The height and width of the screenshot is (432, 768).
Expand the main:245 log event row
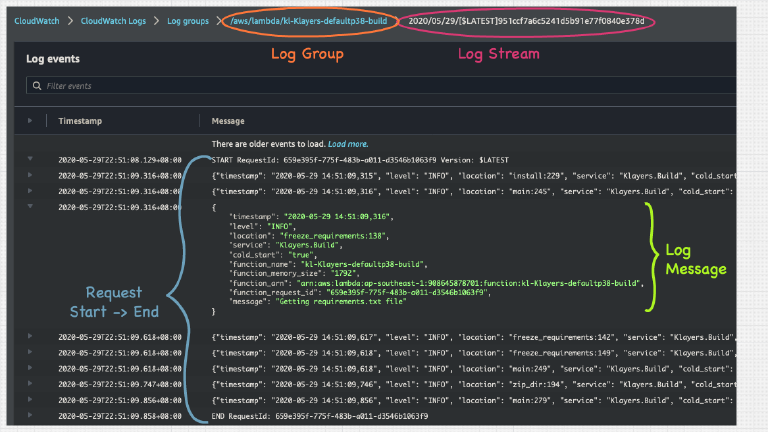click(x=30, y=191)
